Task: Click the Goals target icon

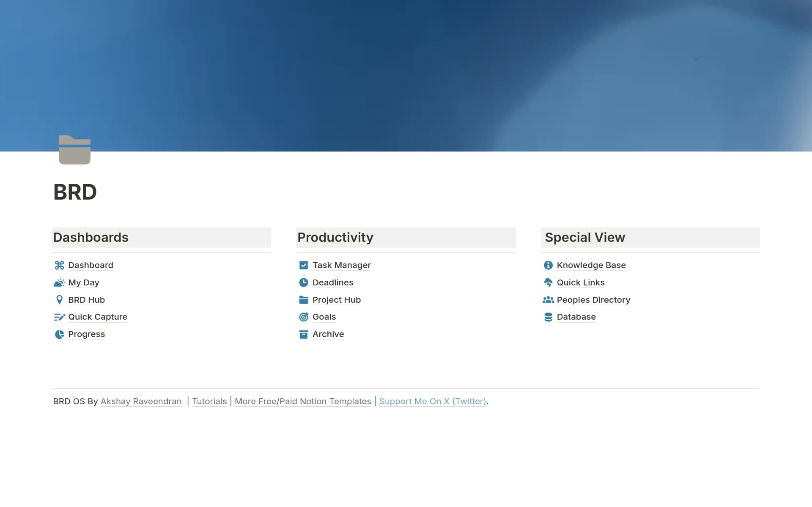Action: click(x=303, y=317)
